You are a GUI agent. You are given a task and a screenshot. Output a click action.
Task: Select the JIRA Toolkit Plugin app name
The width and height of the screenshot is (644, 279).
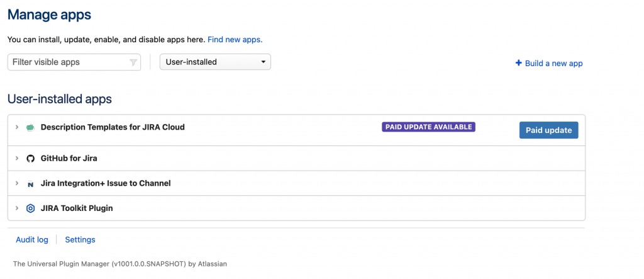click(x=77, y=208)
